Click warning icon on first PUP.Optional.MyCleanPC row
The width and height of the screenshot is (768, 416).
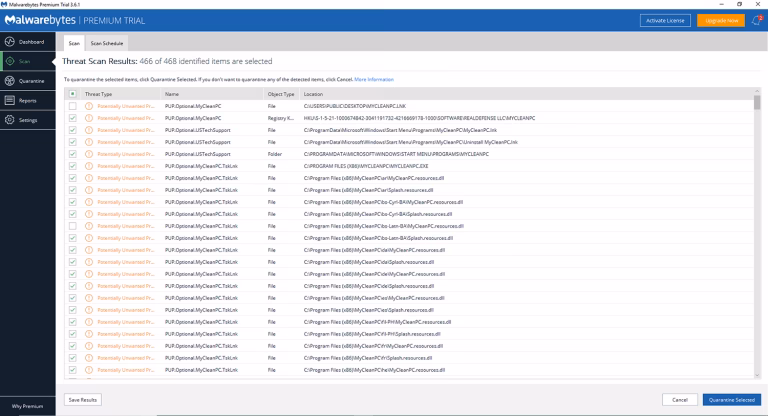tap(88, 106)
